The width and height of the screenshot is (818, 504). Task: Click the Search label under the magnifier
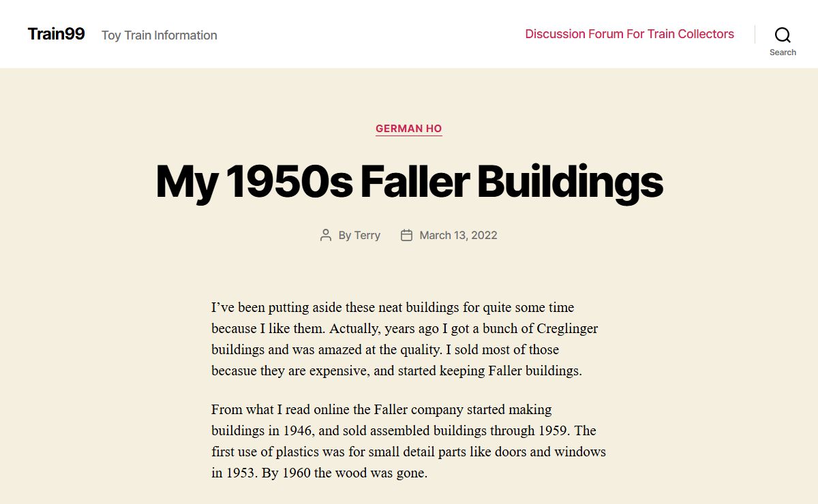783,52
